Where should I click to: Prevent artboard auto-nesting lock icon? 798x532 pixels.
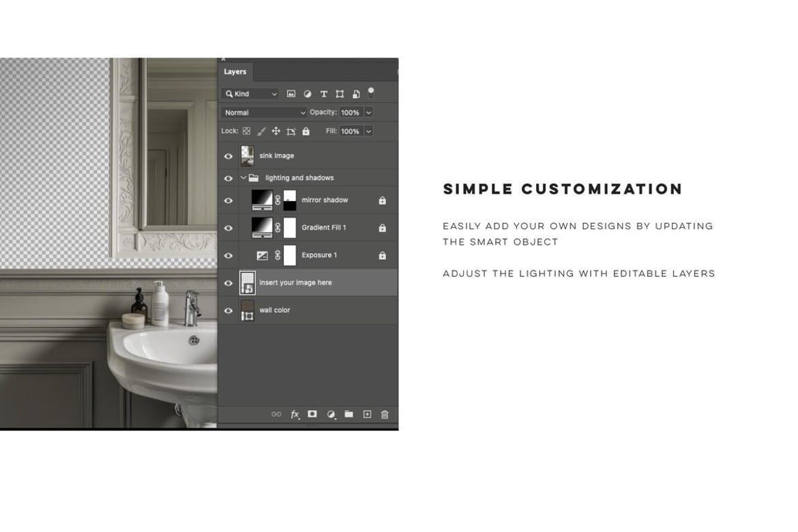pyautogui.click(x=291, y=132)
